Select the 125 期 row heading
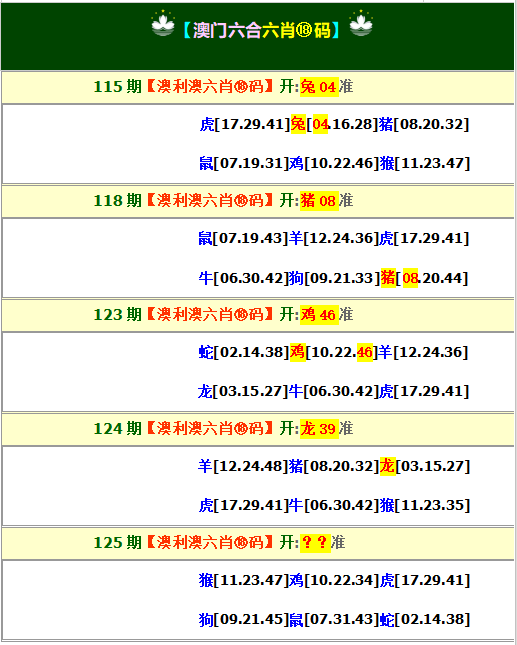The height and width of the screenshot is (645, 517). point(258,543)
